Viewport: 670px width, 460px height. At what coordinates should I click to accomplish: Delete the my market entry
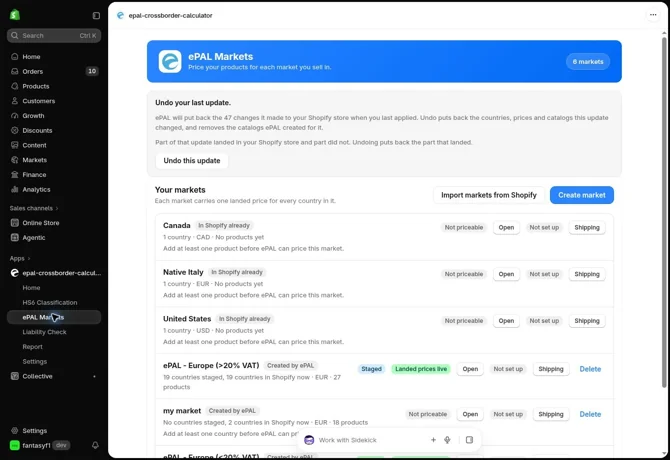pos(590,414)
